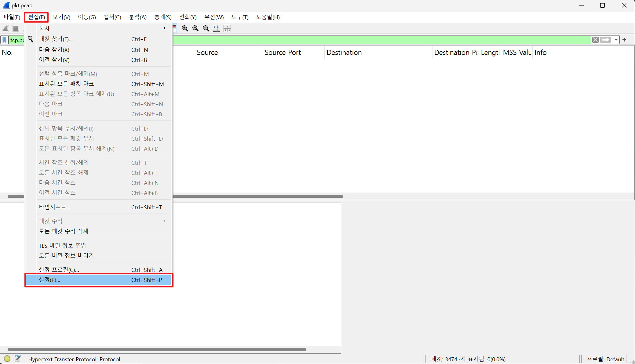Open the display filter history dropdown
635x364 pixels.
[x=616, y=40]
